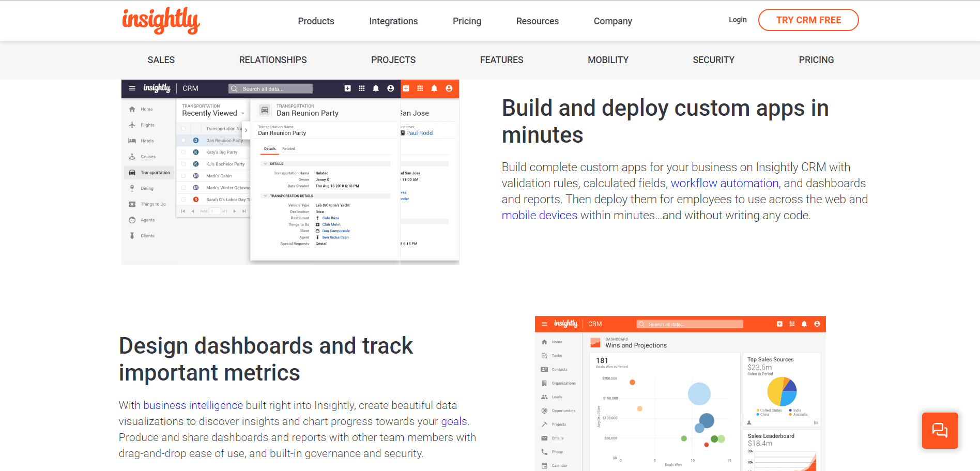Image resolution: width=980 pixels, height=471 pixels.
Task: Open the chat support bubble
Action: (x=940, y=431)
